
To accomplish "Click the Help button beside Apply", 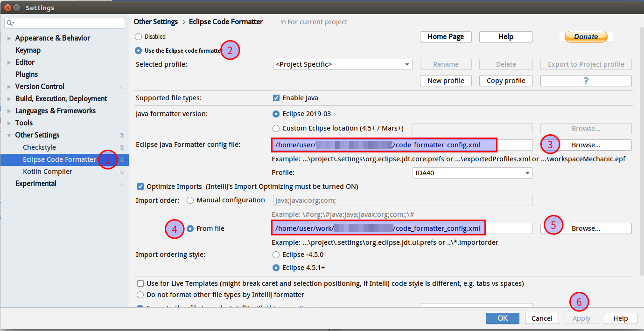I will point(620,318).
